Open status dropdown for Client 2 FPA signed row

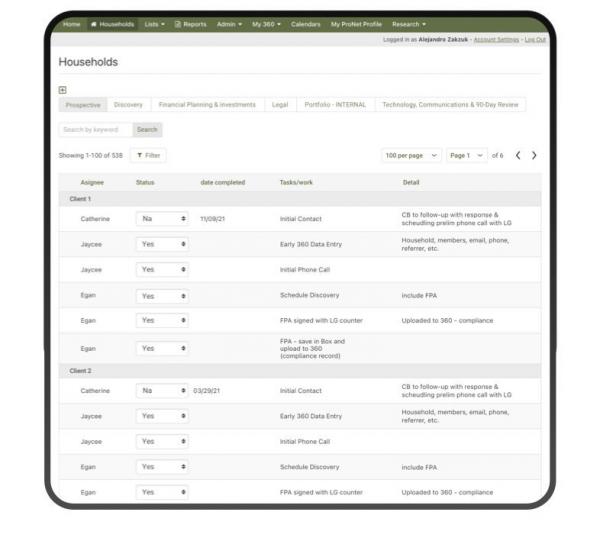click(162, 492)
